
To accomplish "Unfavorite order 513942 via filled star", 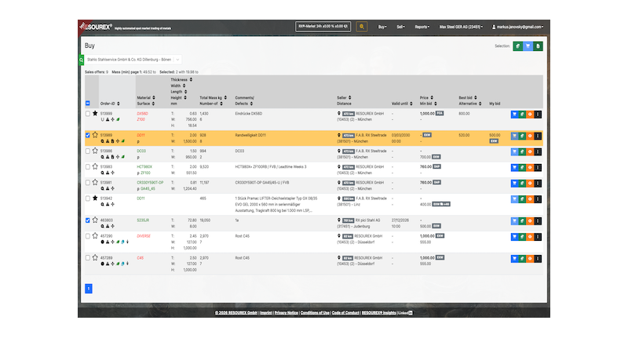I will [x=95, y=198].
